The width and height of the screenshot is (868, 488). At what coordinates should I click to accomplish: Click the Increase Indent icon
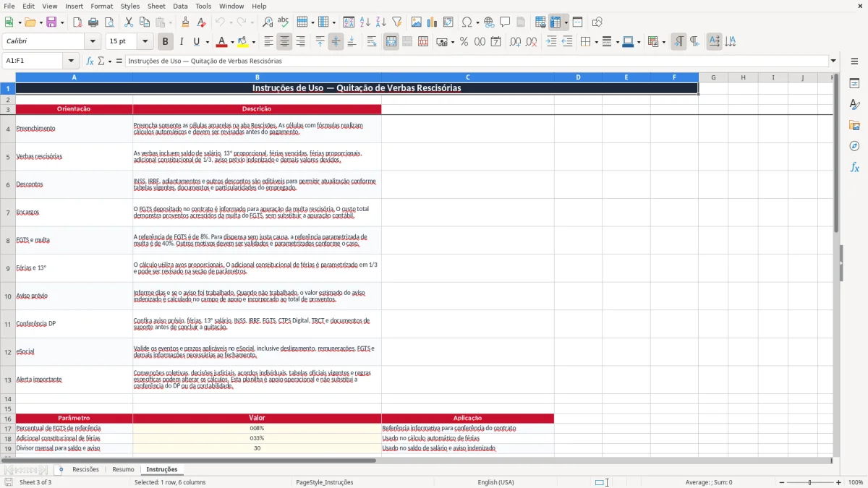point(551,42)
